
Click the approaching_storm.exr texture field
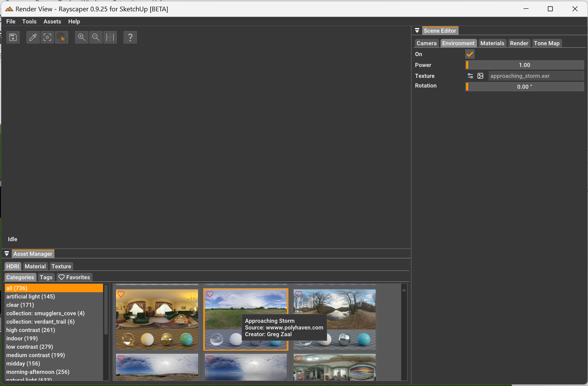click(536, 76)
